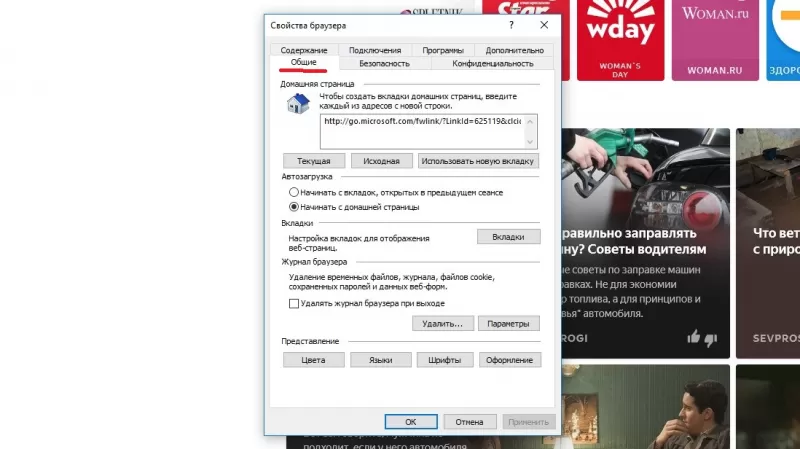Click Использовать новую вкладку button
Screen dimensions: 800x449
(x=478, y=161)
